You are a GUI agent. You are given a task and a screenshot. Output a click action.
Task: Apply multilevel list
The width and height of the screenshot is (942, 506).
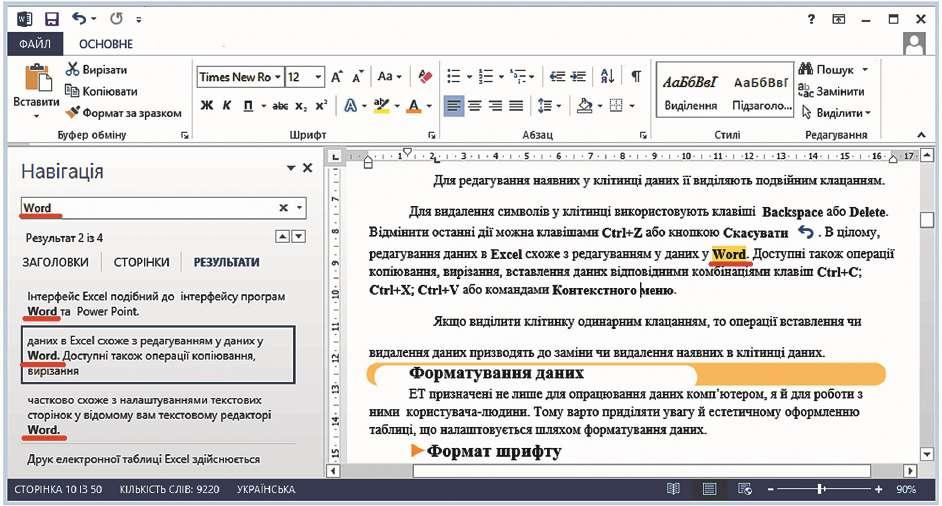pos(517,76)
